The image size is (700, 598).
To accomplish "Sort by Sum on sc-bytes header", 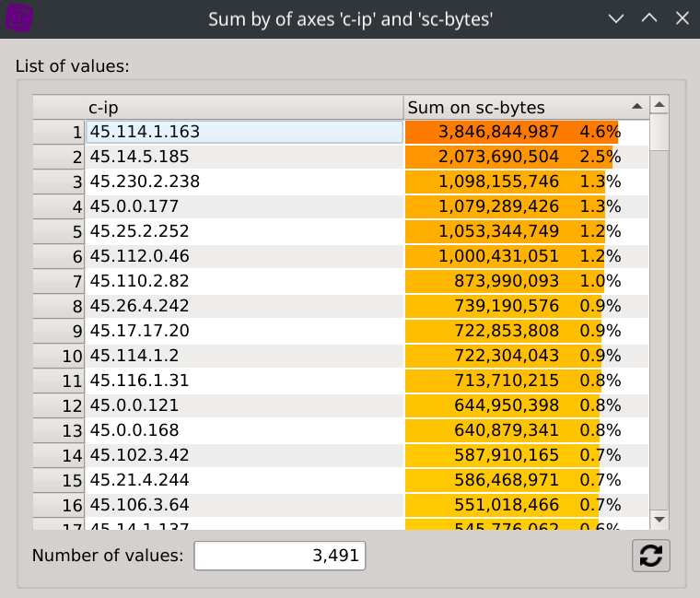I will 516,107.
